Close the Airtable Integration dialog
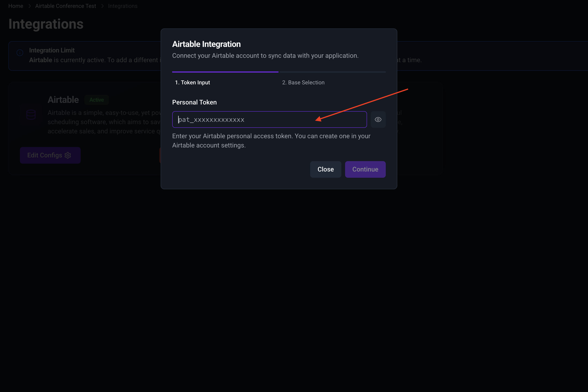This screenshot has height=392, width=588. [x=325, y=169]
